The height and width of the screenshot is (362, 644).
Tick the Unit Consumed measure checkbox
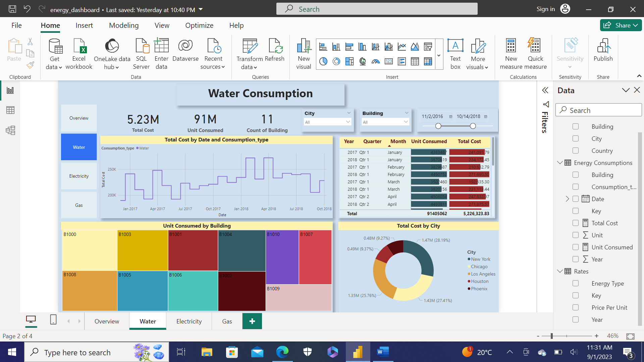[576, 247]
